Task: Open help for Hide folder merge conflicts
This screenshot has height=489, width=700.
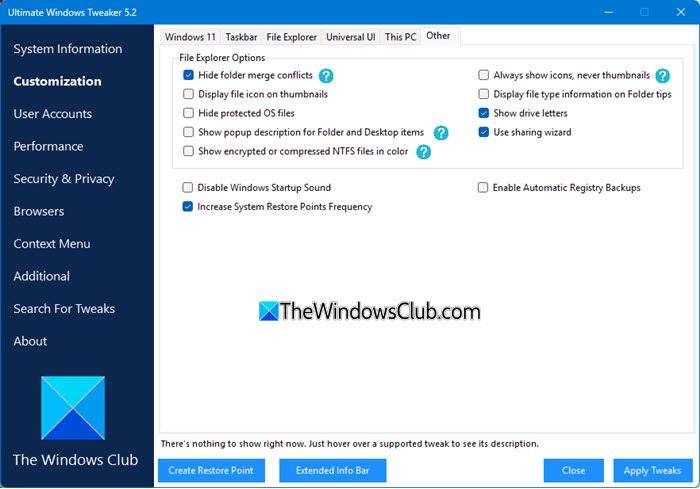Action: [x=326, y=76]
